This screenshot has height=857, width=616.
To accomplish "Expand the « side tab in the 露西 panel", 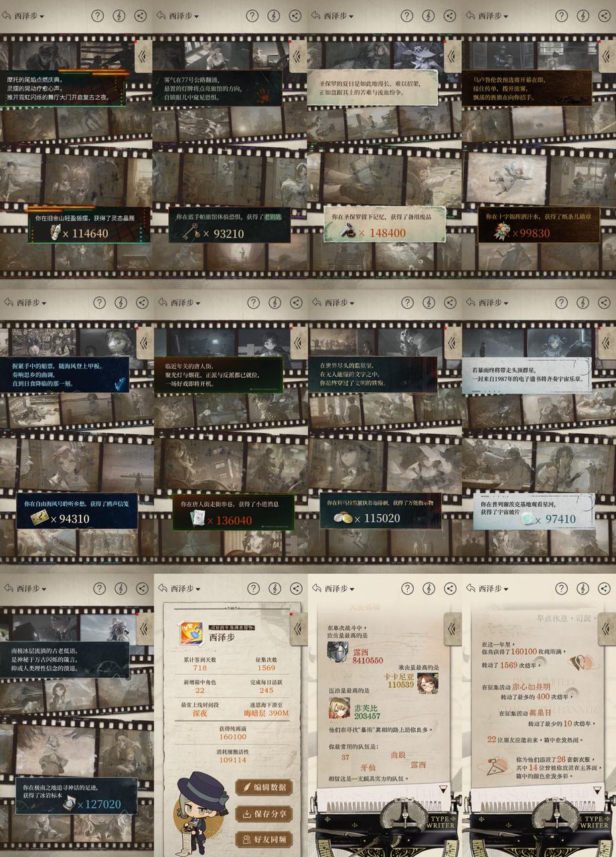I will [453, 629].
